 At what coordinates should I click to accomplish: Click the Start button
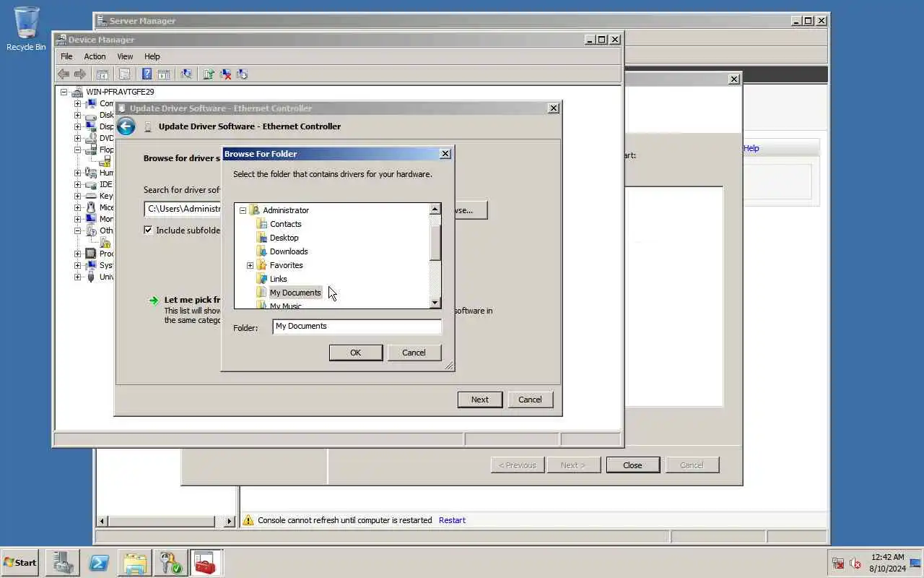tap(20, 562)
